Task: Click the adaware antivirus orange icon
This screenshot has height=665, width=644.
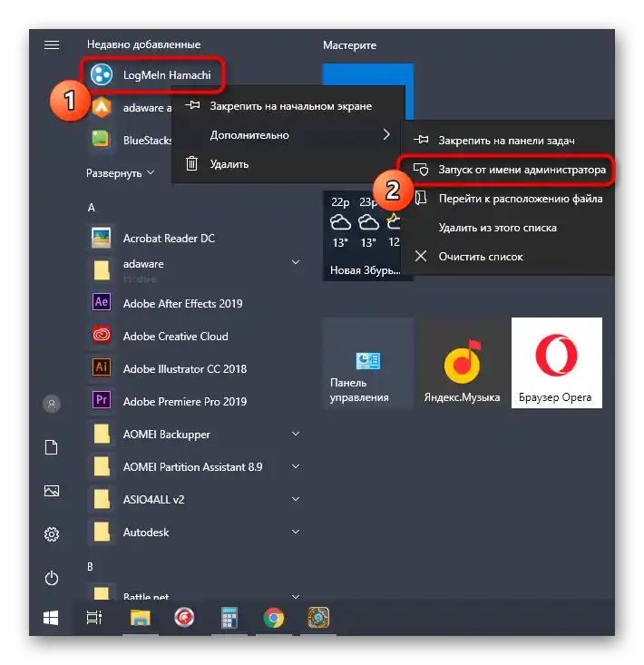Action: coord(102,107)
